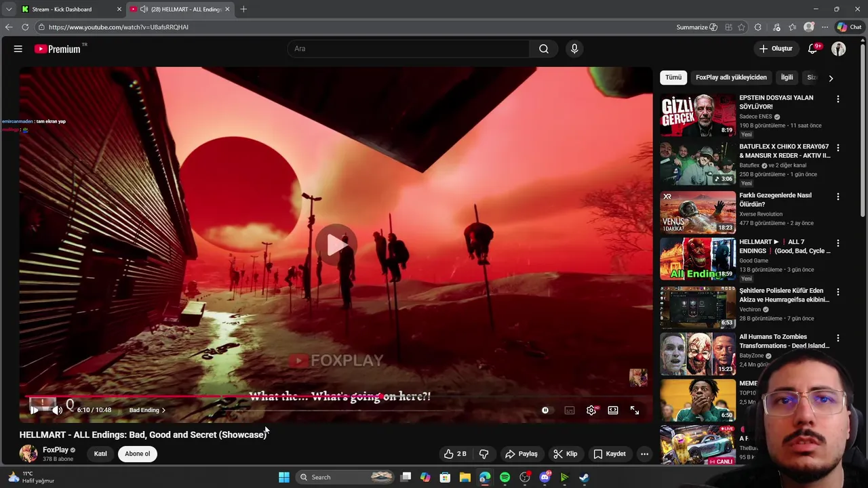Open options for All Humans To Zombies video

click(x=838, y=338)
